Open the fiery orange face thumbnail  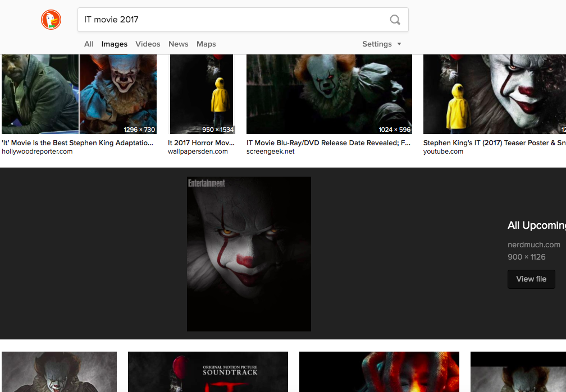379,372
